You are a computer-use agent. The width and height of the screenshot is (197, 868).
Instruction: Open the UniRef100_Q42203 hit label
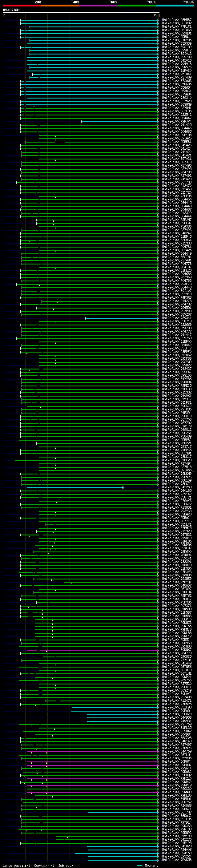point(177,487)
